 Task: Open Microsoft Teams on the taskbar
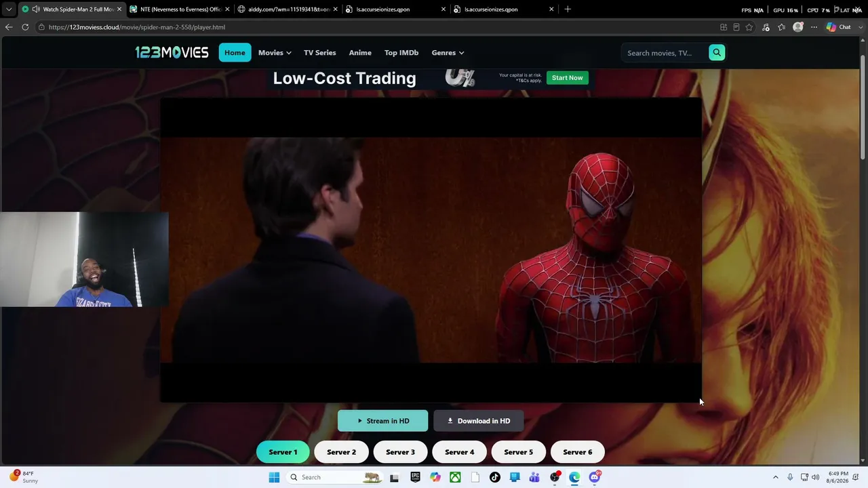coord(534,477)
